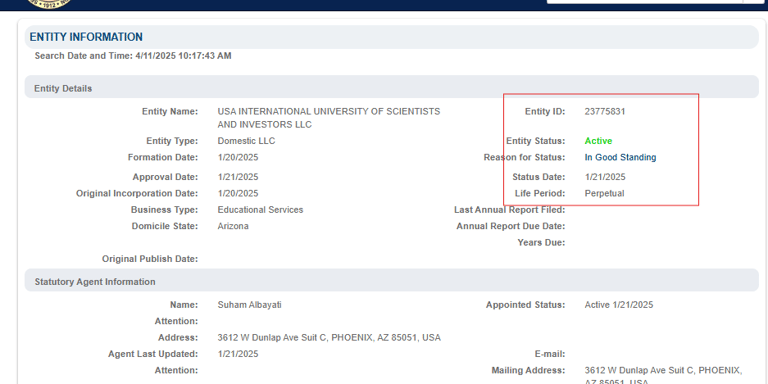Screen dimensions: 768x384
Task: Click the search box in top header
Action: click(x=645, y=2)
